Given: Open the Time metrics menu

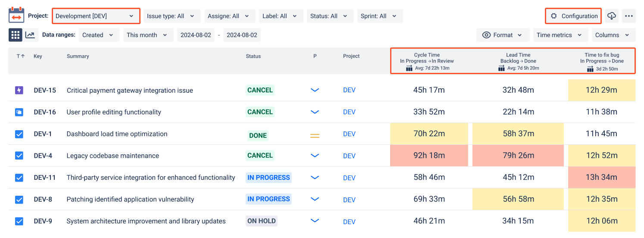Looking at the screenshot, I should 560,35.
